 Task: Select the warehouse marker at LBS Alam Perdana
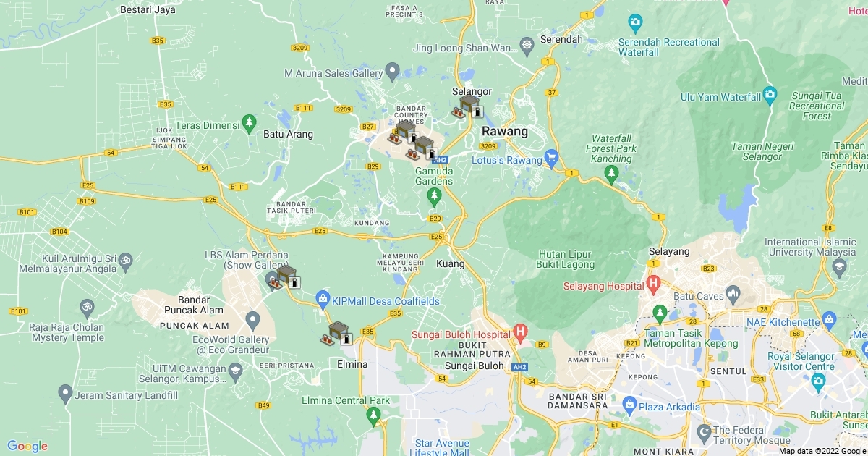pyautogui.click(x=285, y=277)
